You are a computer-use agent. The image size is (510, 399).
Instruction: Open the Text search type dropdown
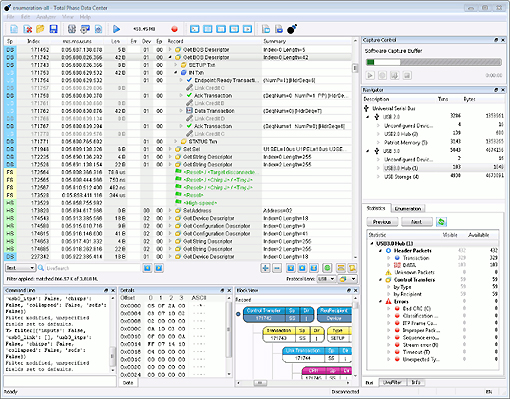point(20,268)
